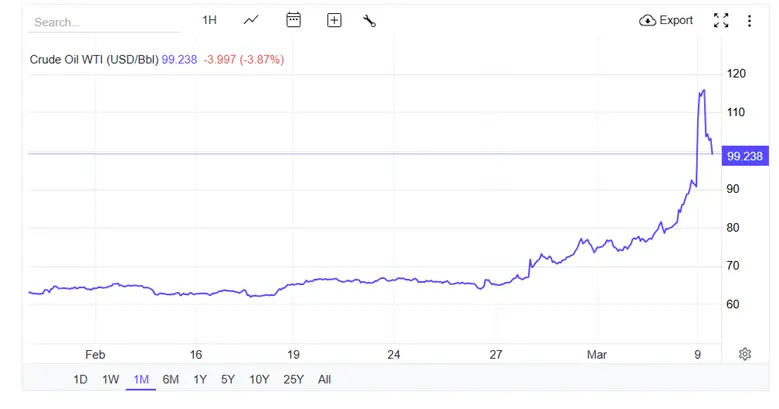Screen dimensions: 779x409
Task: Click the add comparison plus icon
Action: [334, 20]
